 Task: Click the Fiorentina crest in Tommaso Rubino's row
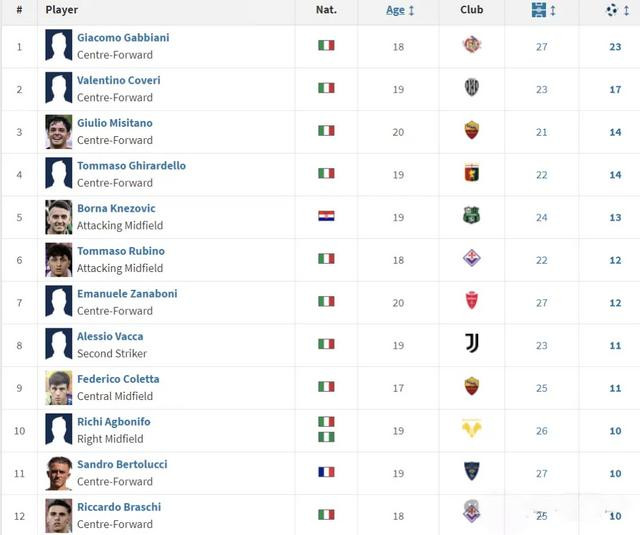471,258
